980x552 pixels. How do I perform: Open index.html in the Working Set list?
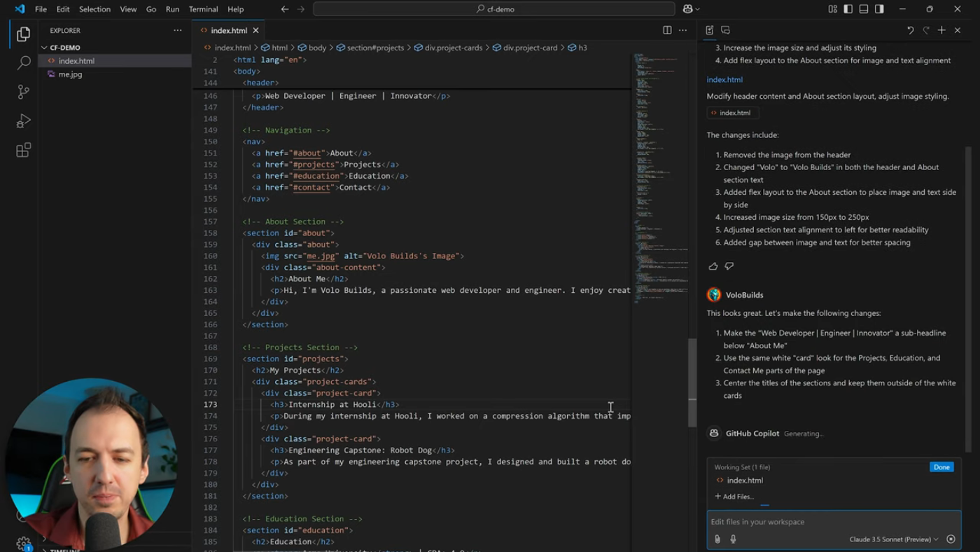click(x=745, y=481)
